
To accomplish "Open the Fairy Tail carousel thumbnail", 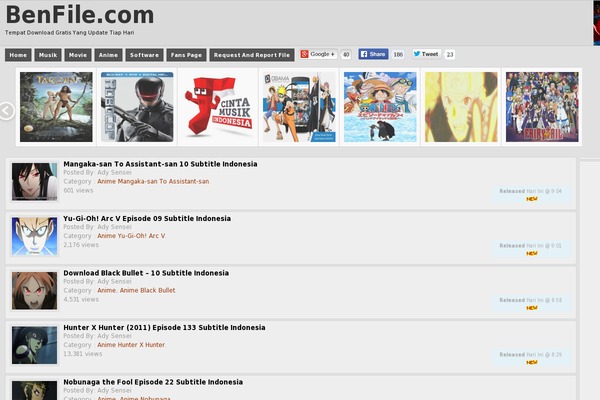I will 542,107.
